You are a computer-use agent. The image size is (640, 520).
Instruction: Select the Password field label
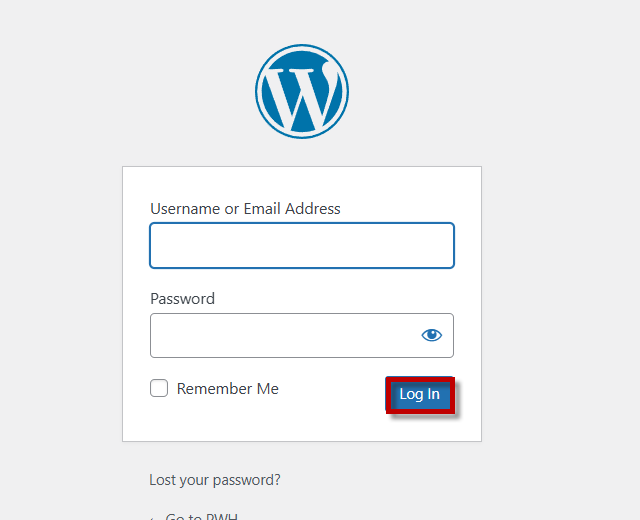point(182,298)
